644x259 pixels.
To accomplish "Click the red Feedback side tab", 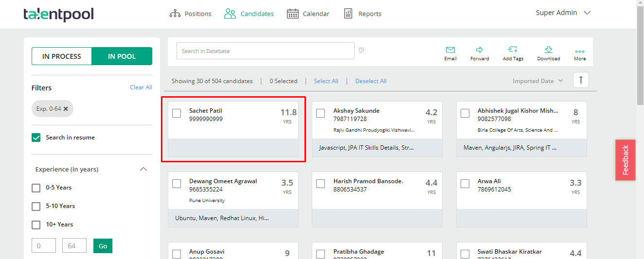I will (x=626, y=160).
